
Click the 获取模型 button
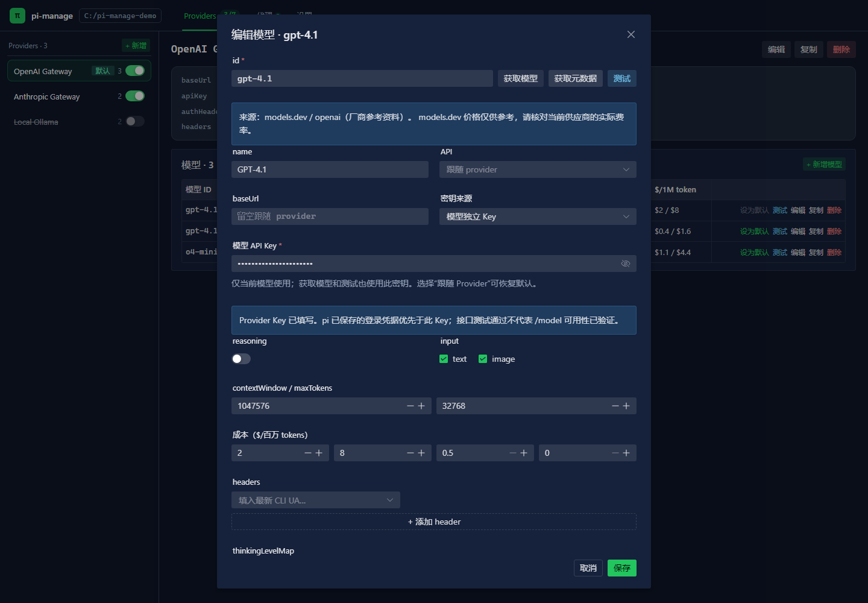(x=521, y=78)
